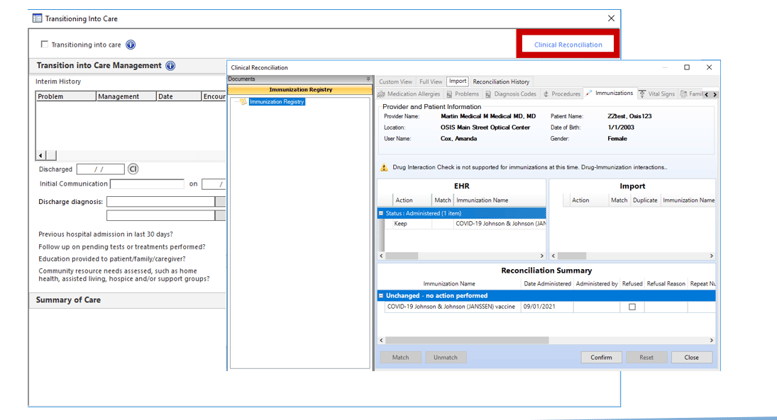Click the Import grid horizontal scrollbar thumb

[572, 256]
